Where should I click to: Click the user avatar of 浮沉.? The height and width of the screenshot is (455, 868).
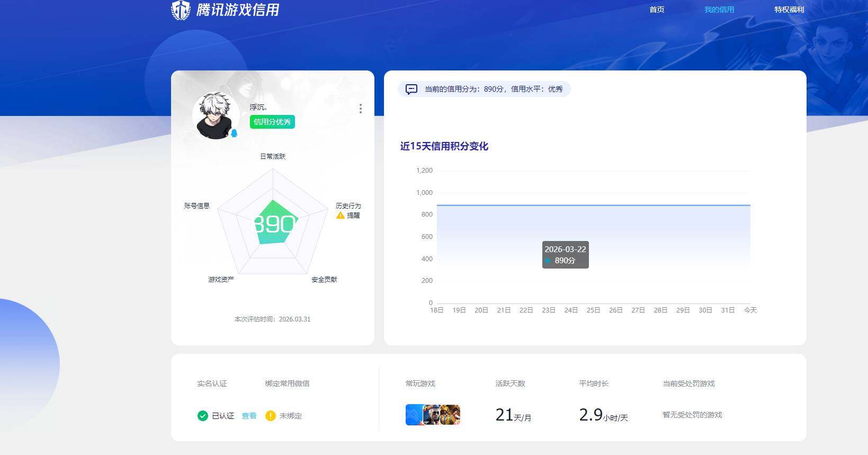tap(215, 116)
